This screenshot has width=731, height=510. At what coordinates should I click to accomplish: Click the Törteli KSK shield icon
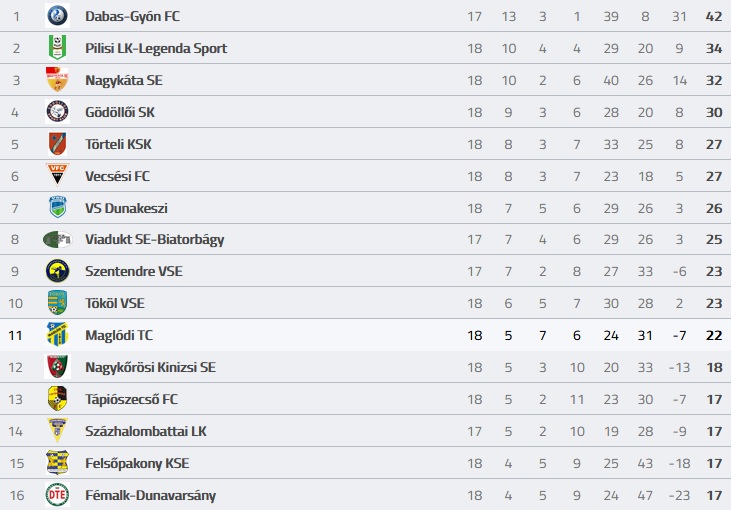57,144
